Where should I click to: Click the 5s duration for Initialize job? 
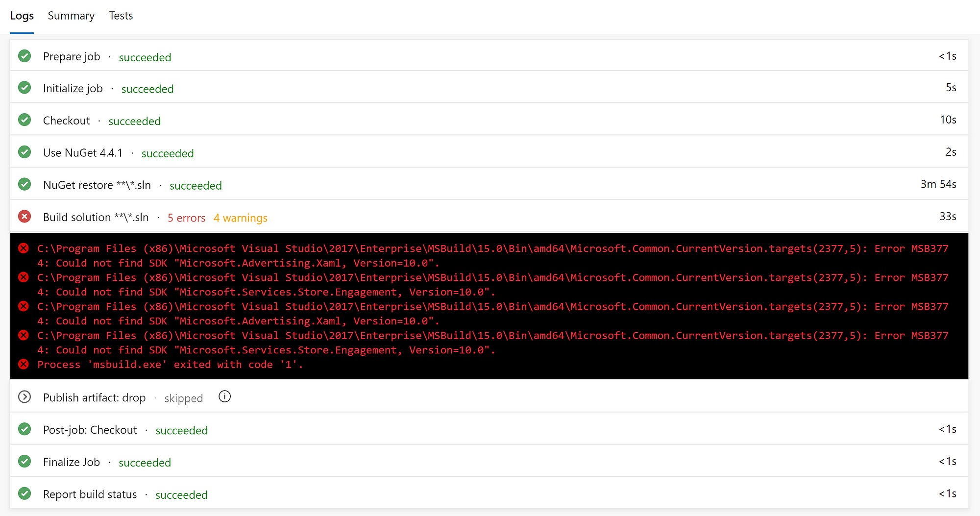tap(951, 88)
